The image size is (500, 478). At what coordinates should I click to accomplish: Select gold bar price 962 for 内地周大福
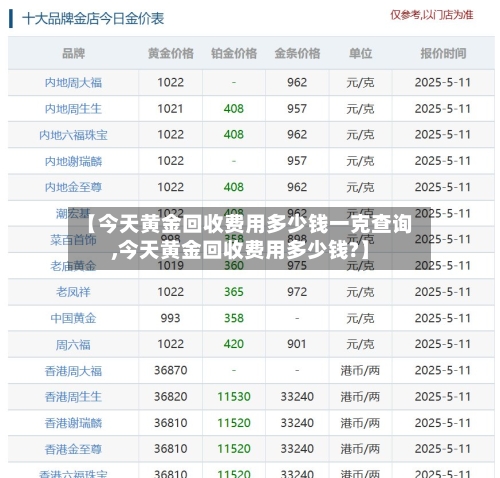click(297, 83)
